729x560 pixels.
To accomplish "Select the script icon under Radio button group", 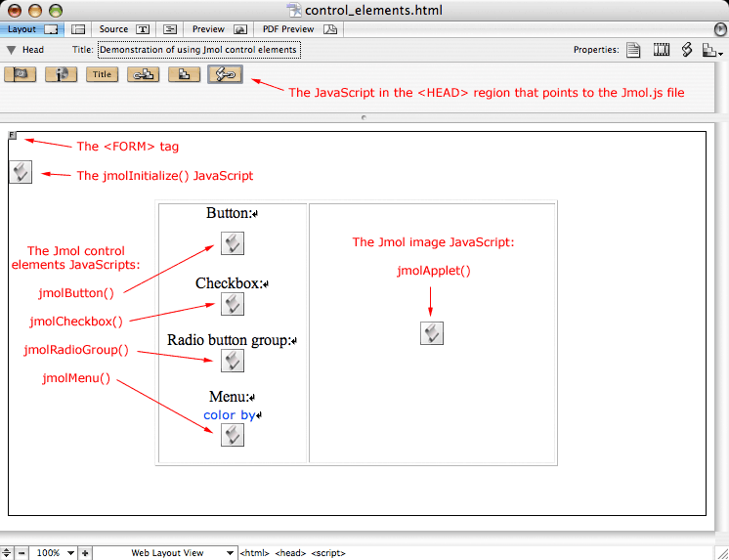I will point(233,362).
